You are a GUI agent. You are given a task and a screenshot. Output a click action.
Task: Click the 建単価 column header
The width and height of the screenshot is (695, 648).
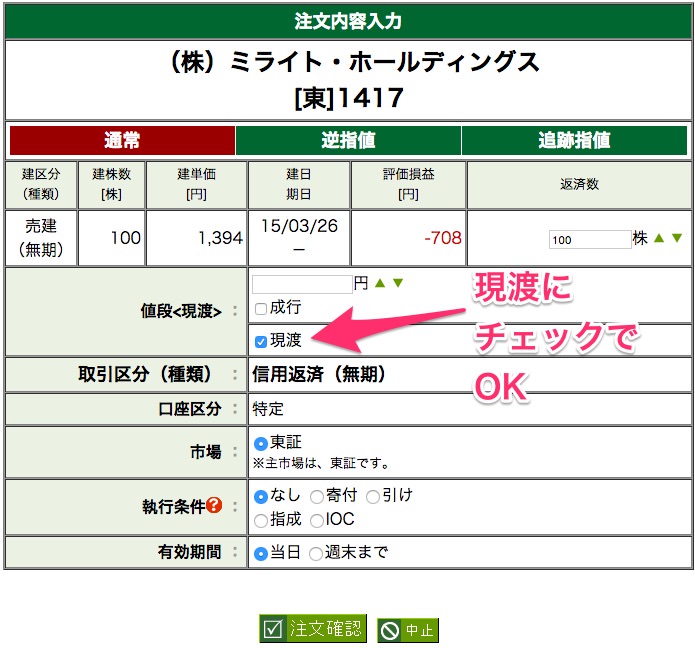[196, 184]
